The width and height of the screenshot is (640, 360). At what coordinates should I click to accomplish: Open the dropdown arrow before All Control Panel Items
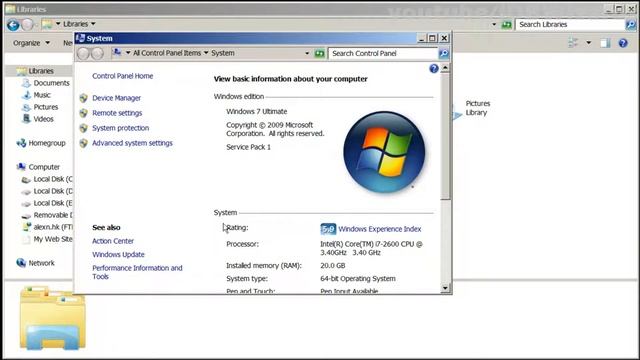128,53
